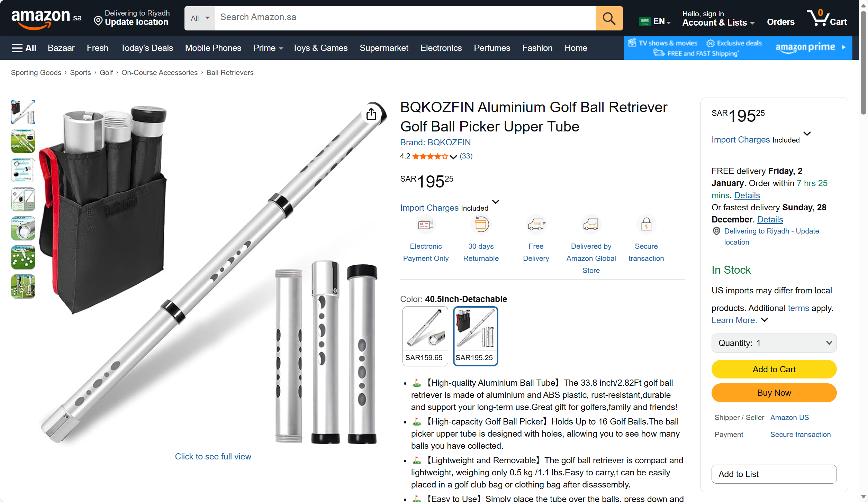Image resolution: width=868 pixels, height=502 pixels.
Task: Expand the star rating breakdown chevron
Action: click(453, 157)
